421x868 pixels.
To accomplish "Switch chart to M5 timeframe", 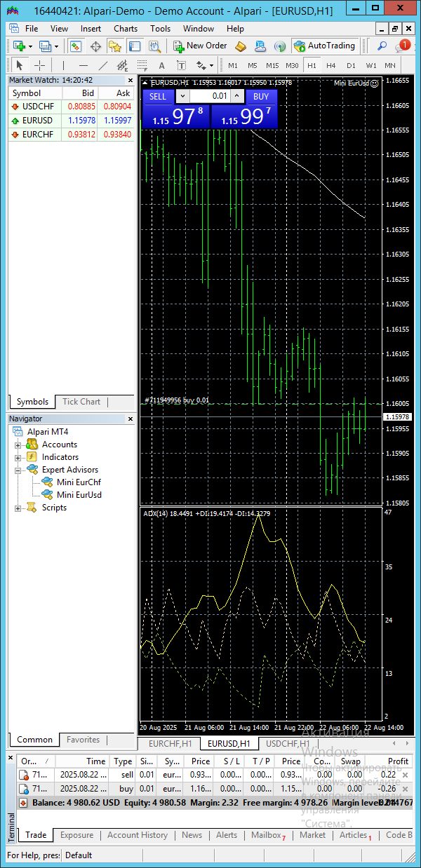I will [253, 65].
